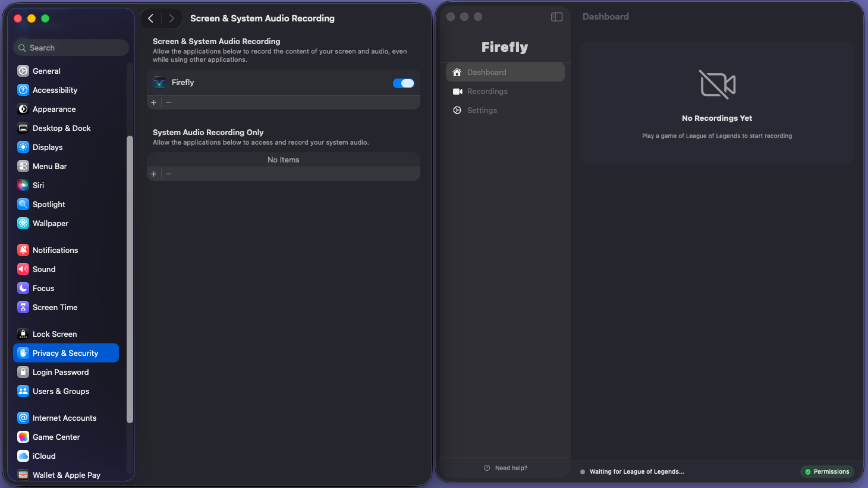Click the System Settings sidebar scrollbar
This screenshot has height=488, width=868.
coord(130,280)
